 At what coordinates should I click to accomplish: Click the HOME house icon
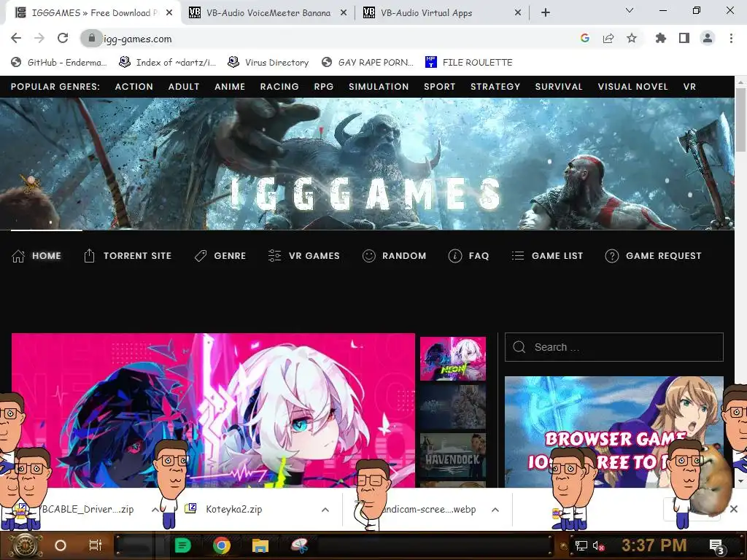pyautogui.click(x=18, y=256)
